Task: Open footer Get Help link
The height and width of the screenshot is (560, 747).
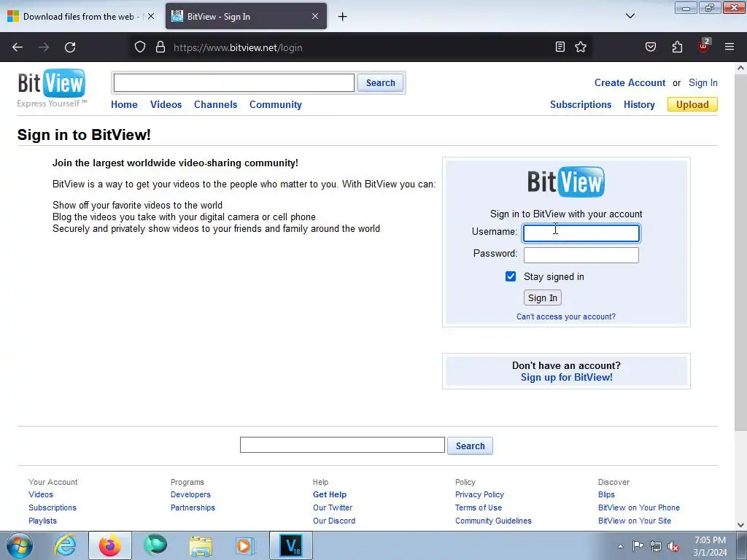Action: (x=330, y=495)
